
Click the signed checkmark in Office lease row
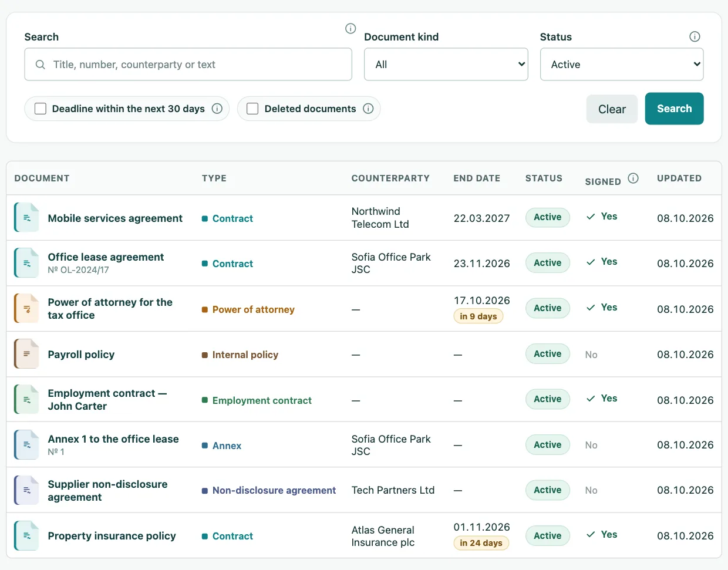(591, 262)
